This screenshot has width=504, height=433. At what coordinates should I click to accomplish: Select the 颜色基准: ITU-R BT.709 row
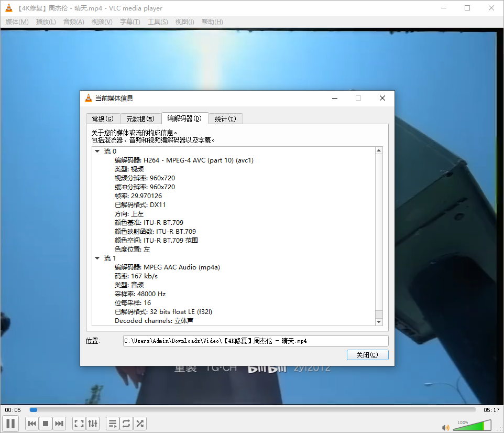pos(149,223)
